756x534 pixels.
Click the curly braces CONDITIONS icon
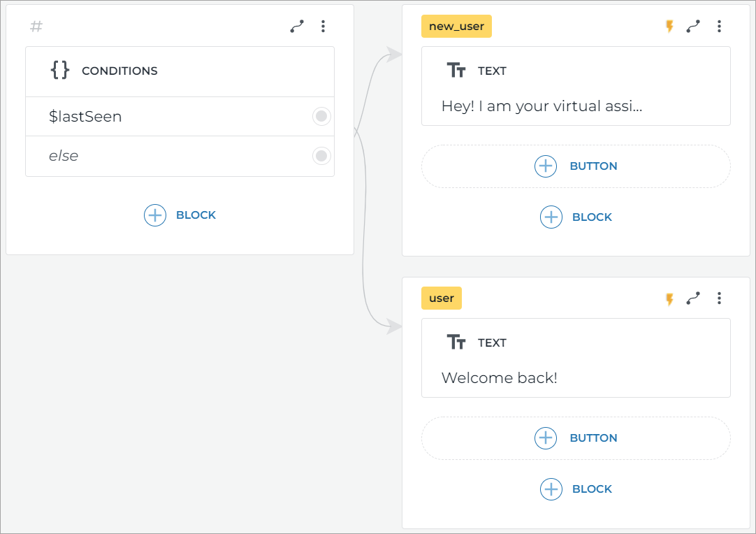click(x=60, y=70)
